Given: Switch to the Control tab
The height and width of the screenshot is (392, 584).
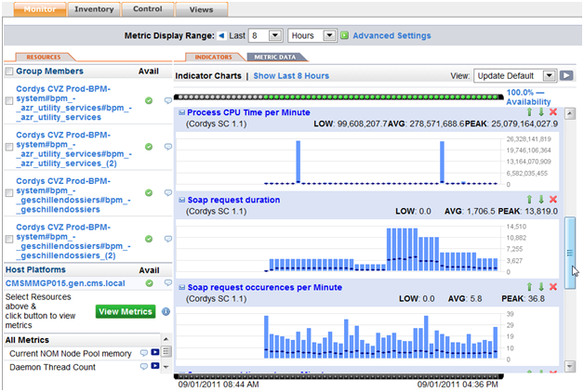Looking at the screenshot, I should [x=148, y=9].
